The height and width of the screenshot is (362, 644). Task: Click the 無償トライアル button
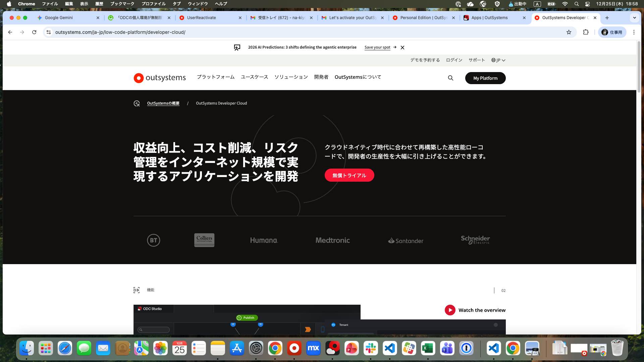point(349,175)
